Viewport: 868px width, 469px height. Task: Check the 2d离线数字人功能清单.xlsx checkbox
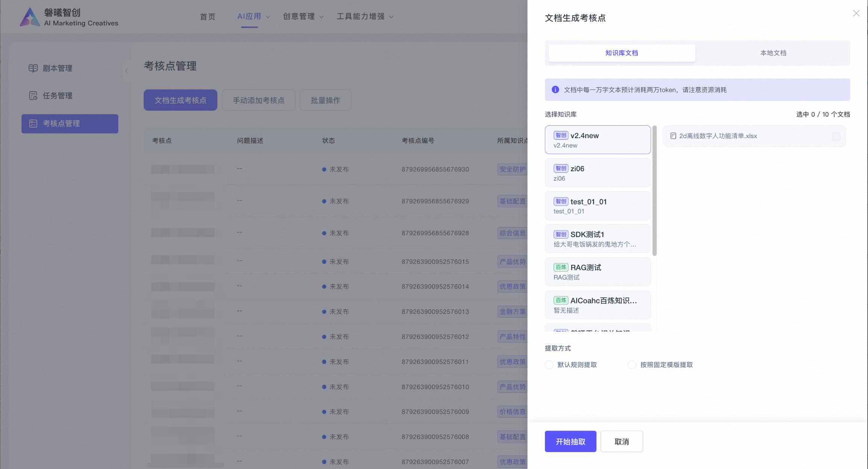836,136
